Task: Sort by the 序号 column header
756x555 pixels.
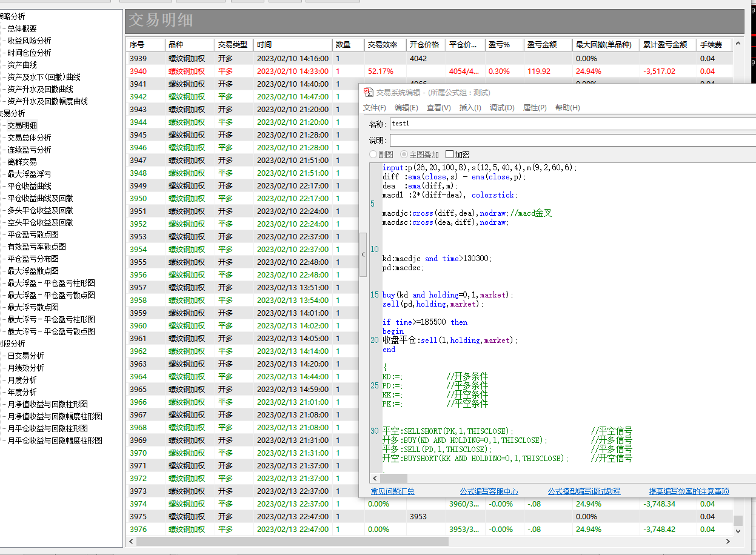Action: pos(146,45)
